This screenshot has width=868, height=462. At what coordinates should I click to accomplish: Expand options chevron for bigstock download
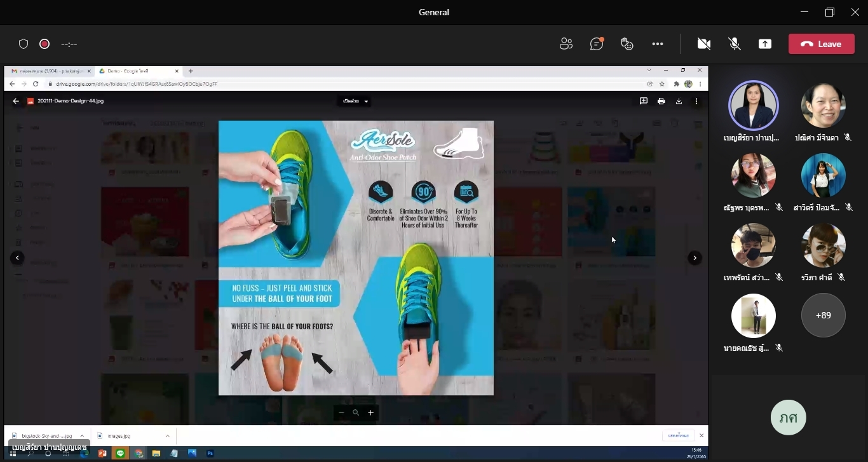tap(82, 436)
